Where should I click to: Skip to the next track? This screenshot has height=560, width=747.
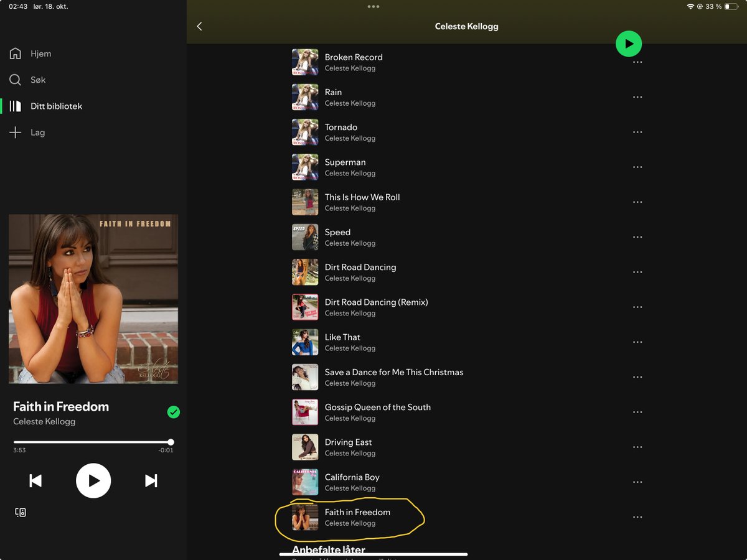click(x=151, y=480)
